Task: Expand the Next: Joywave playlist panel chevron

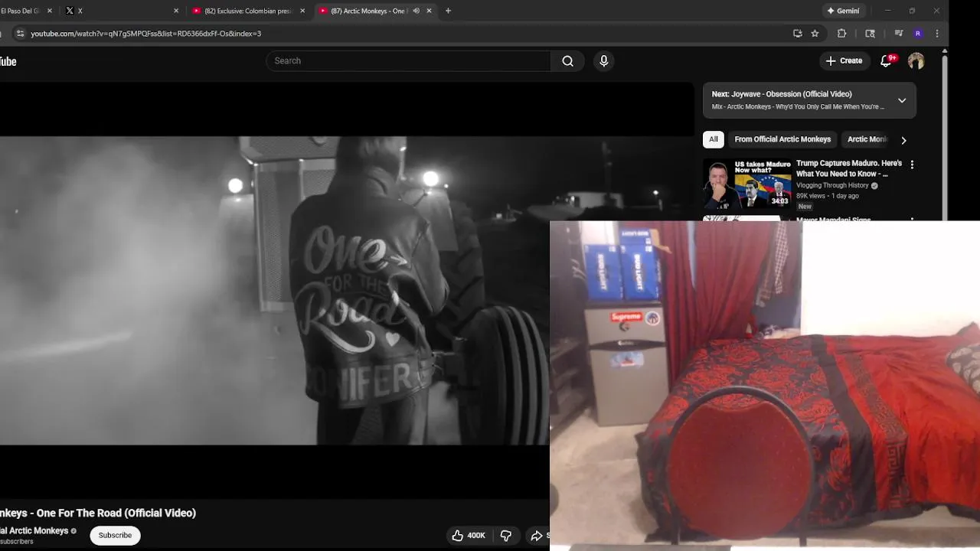Action: pyautogui.click(x=902, y=100)
